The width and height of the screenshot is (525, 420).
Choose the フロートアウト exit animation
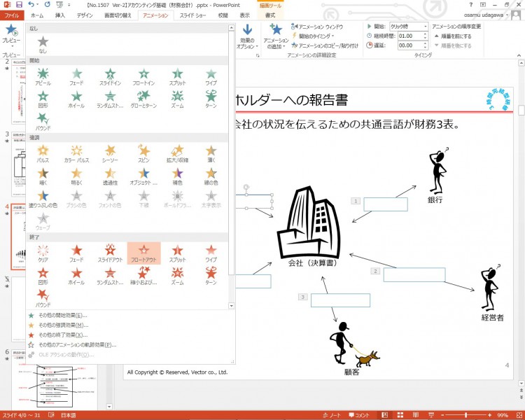[x=143, y=253]
